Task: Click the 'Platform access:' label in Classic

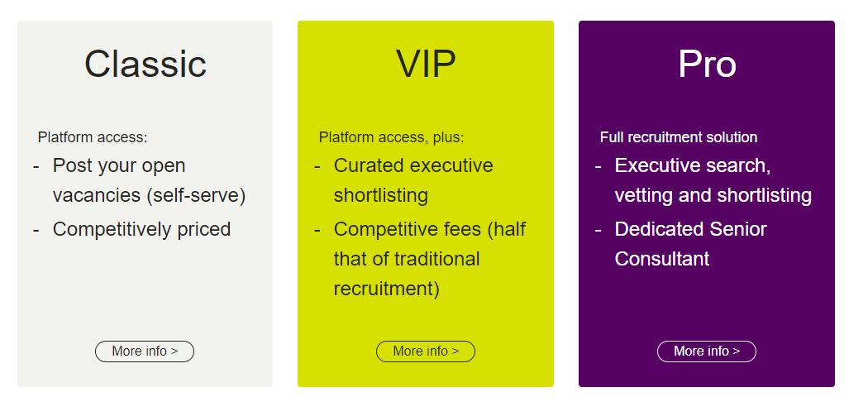Action: pos(93,137)
